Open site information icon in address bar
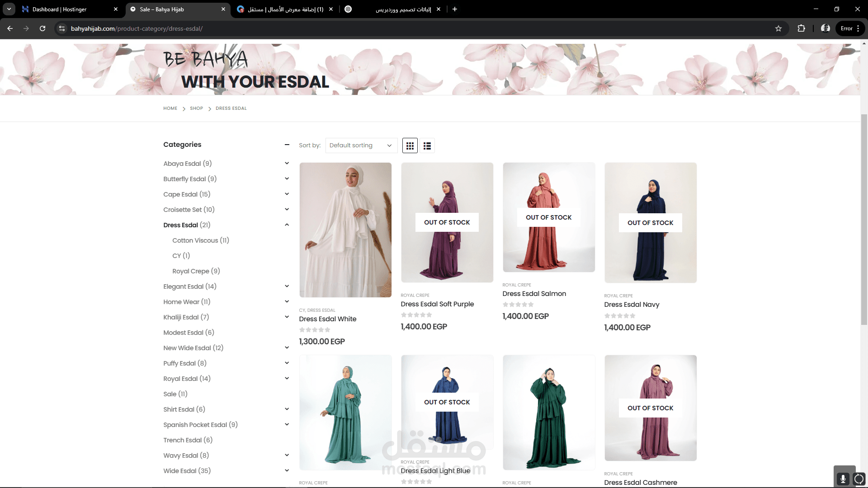The image size is (868, 488). tap(62, 28)
